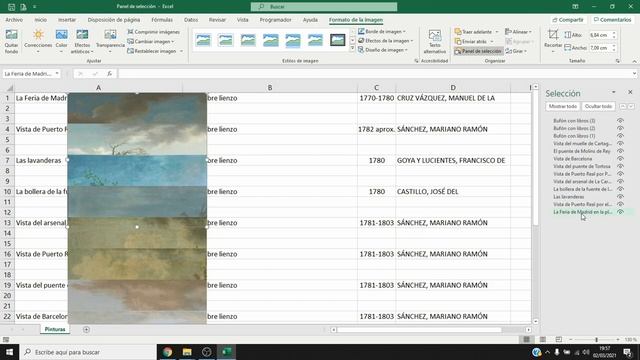This screenshot has width=640, height=360.
Task: Click Mostrar todo button
Action: pyautogui.click(x=562, y=106)
